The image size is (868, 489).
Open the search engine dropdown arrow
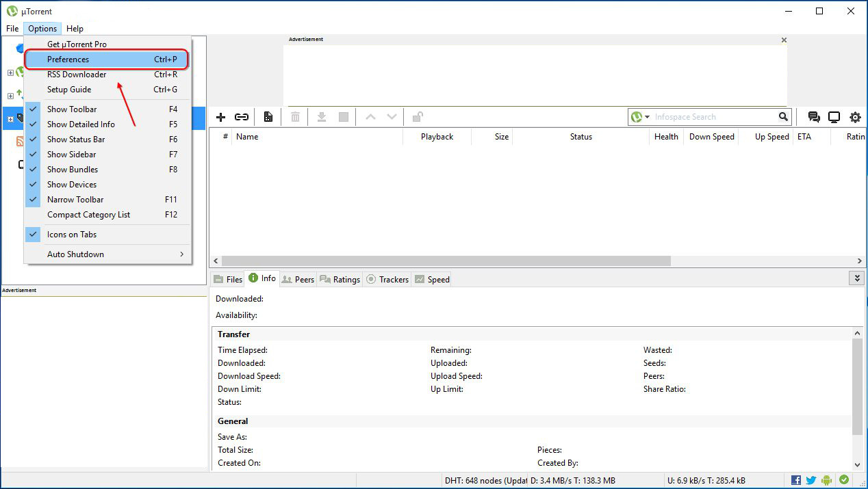click(x=647, y=118)
